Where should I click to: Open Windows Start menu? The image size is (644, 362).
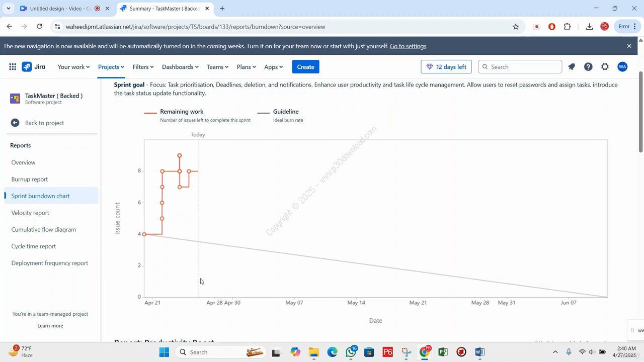164,352
